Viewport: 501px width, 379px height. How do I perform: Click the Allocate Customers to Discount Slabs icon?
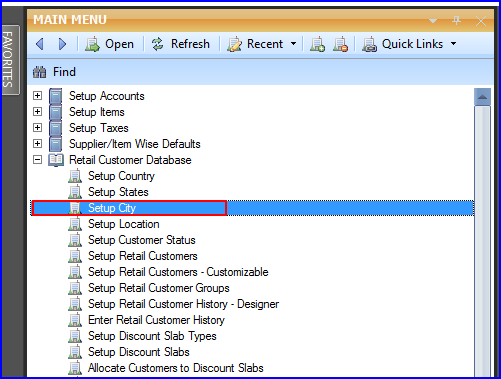pos(75,368)
